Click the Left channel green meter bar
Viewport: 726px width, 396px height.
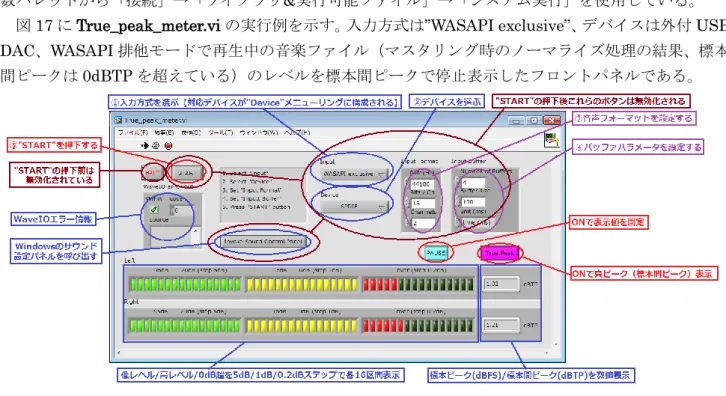coord(184,284)
